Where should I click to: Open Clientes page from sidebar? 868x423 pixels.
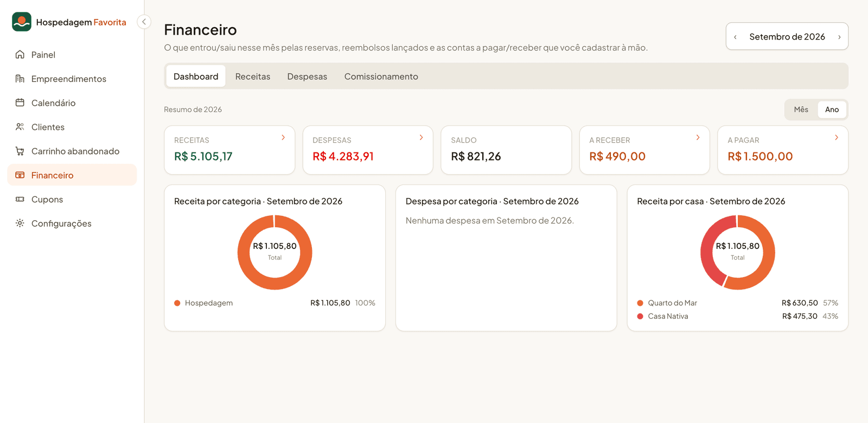[72, 127]
